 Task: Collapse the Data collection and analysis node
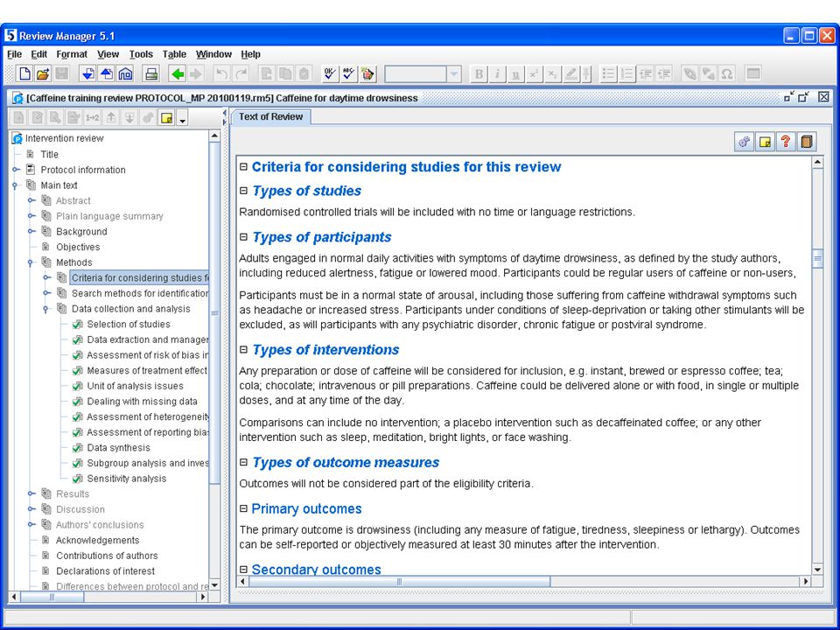[46, 309]
